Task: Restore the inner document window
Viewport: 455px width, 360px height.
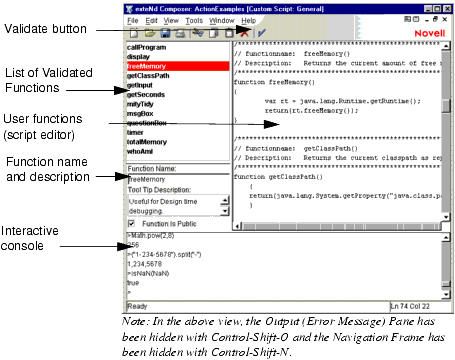Action: click(435, 19)
